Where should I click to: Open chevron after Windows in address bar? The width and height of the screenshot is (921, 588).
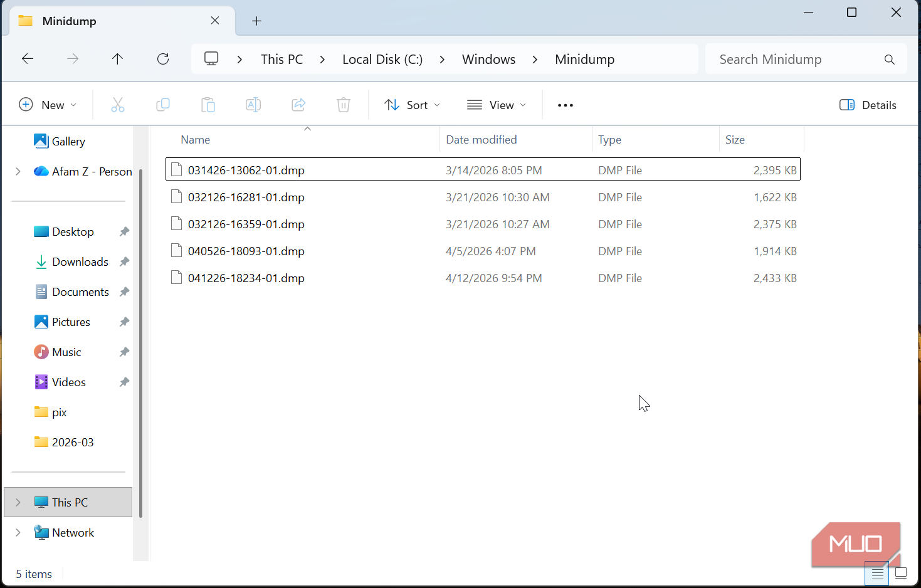click(535, 60)
